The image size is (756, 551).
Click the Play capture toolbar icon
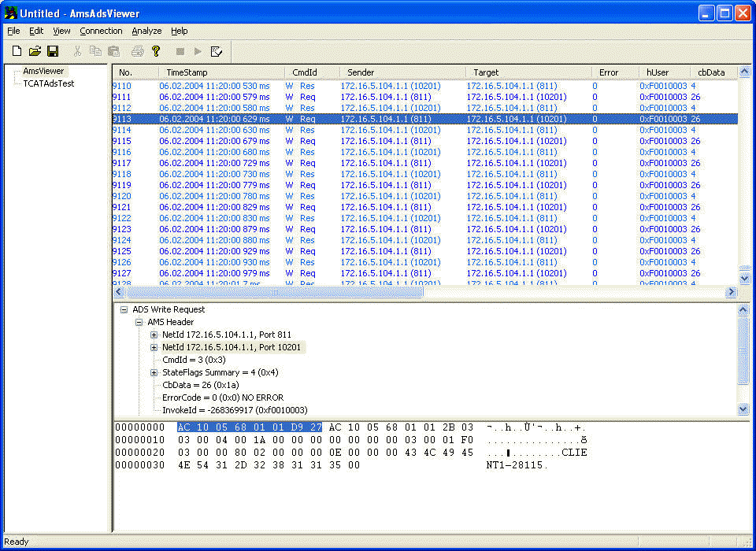pos(198,51)
